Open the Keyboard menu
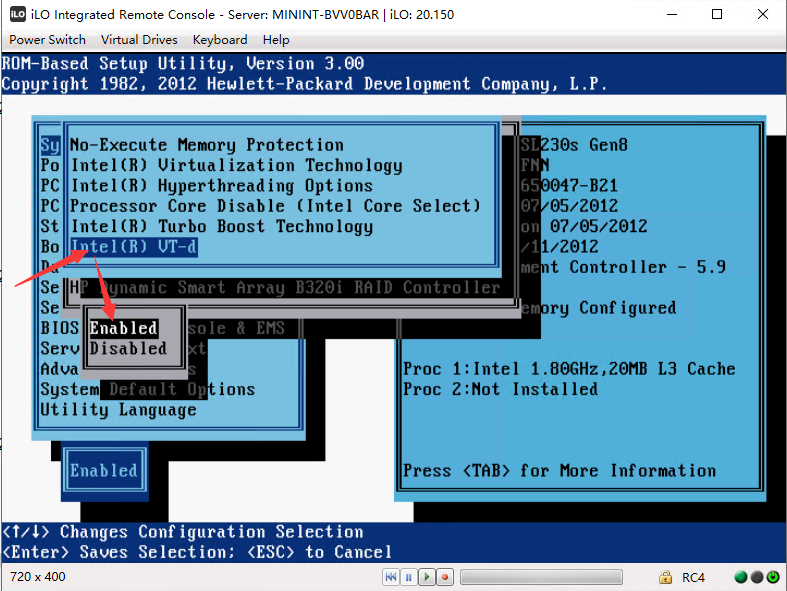Screen dimensions: 787x591 (220, 40)
